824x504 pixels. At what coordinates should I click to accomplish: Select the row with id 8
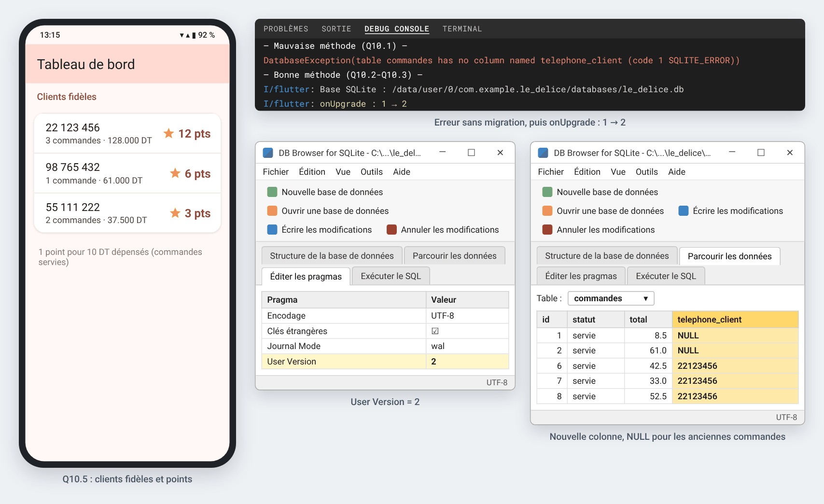(x=668, y=396)
